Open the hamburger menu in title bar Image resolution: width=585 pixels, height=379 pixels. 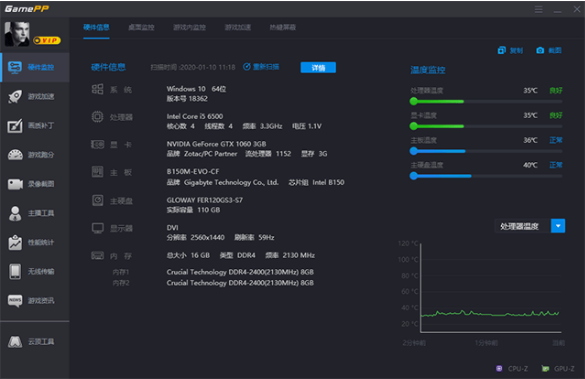tap(538, 9)
